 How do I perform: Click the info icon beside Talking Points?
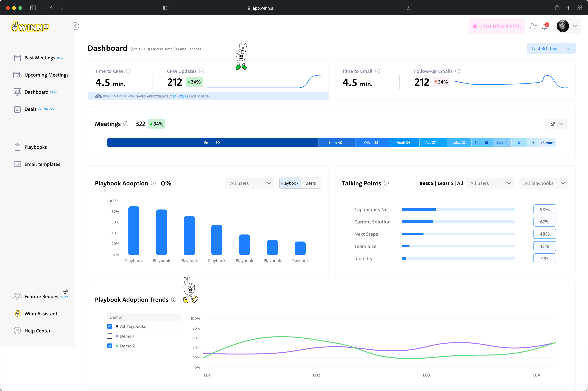[386, 183]
